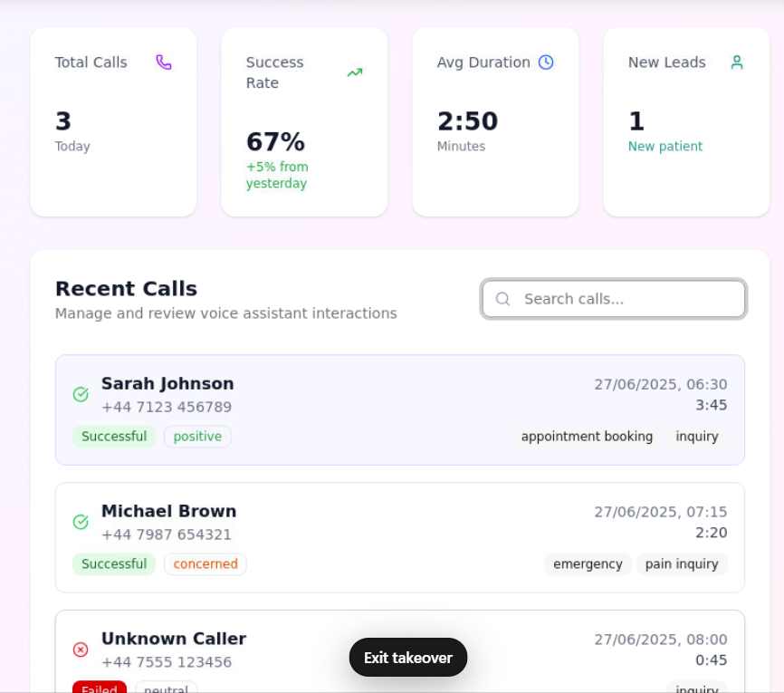Click the green check icon beside Sarah Johnson
Image resolution: width=784 pixels, height=693 pixels.
click(x=81, y=394)
